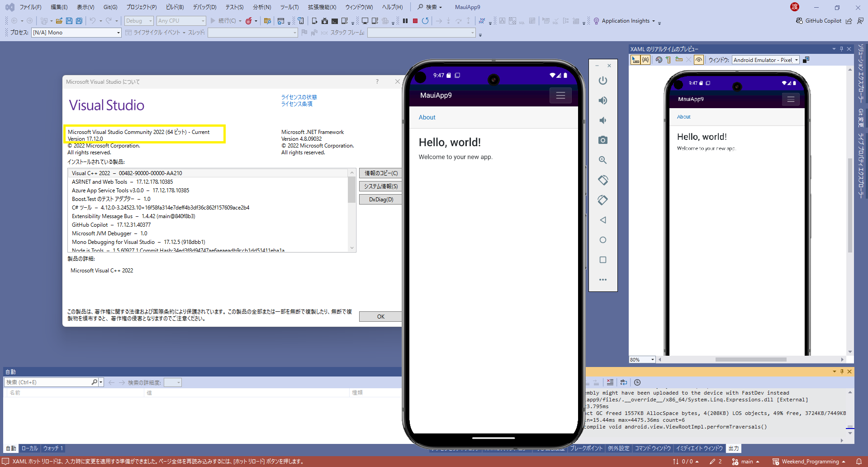Switch to the ローカル tab
The height and width of the screenshot is (467, 868).
30,448
